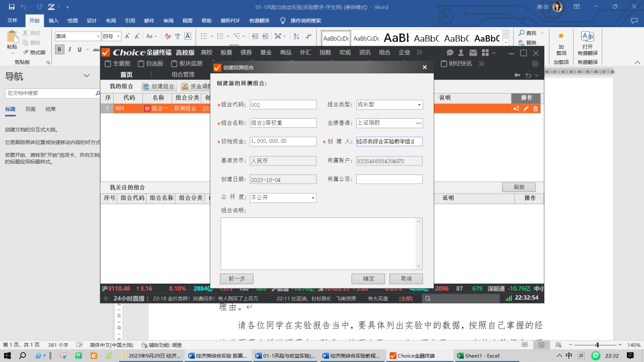Open the mail icon in Choice terminal

coord(473,53)
